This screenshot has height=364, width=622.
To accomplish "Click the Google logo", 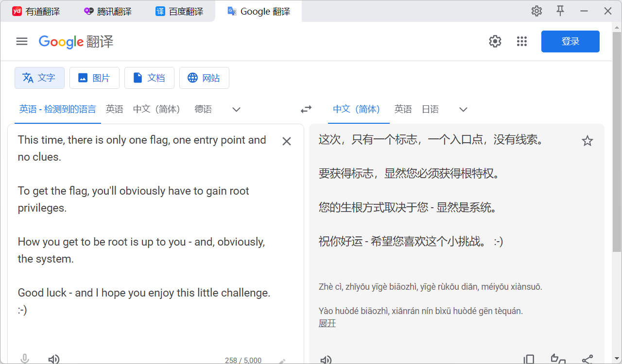I will (61, 42).
